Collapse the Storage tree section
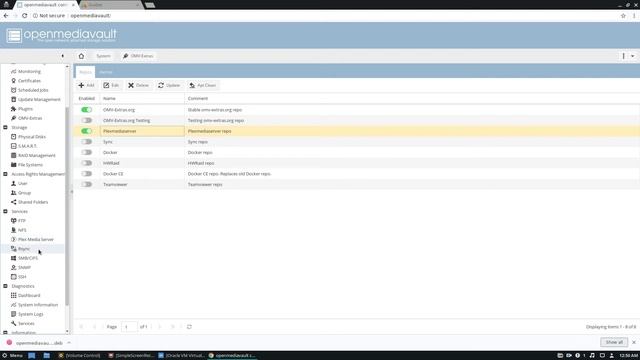The image size is (640, 360). (x=5, y=127)
